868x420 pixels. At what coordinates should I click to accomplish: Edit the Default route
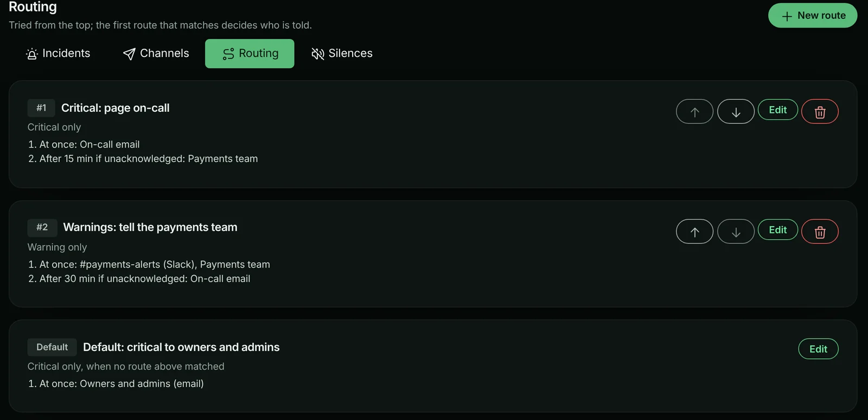coord(818,349)
